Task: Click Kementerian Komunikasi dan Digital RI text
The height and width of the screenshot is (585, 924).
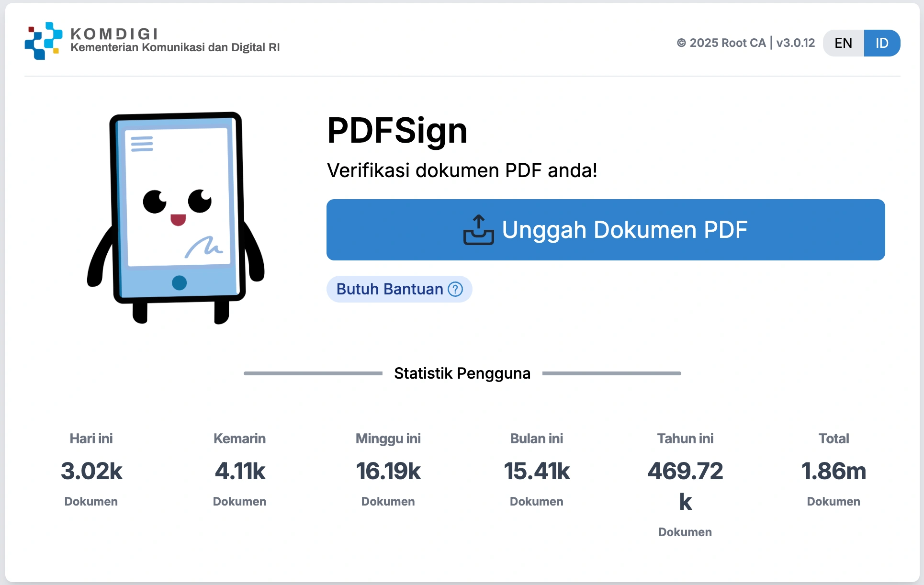Action: pos(175,47)
